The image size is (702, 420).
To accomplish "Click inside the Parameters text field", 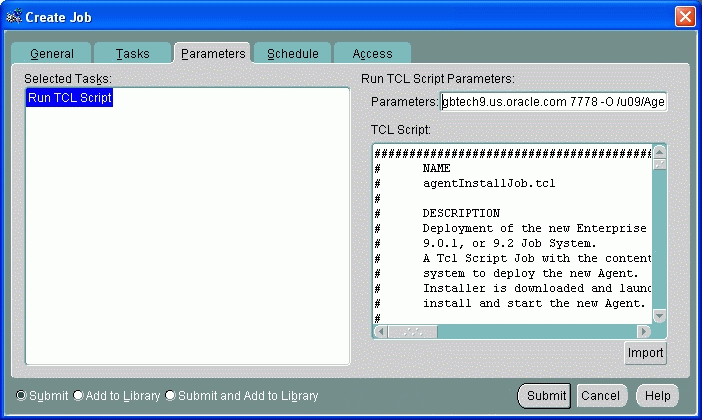I will pos(553,101).
